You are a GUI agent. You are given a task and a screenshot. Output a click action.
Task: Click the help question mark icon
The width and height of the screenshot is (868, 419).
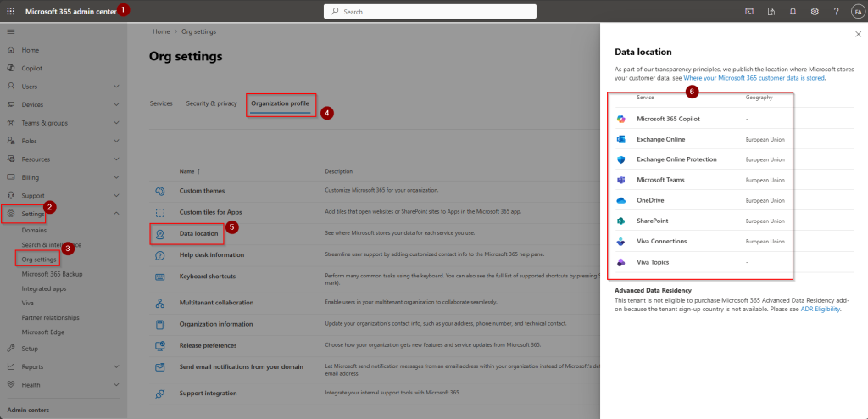[x=836, y=11]
